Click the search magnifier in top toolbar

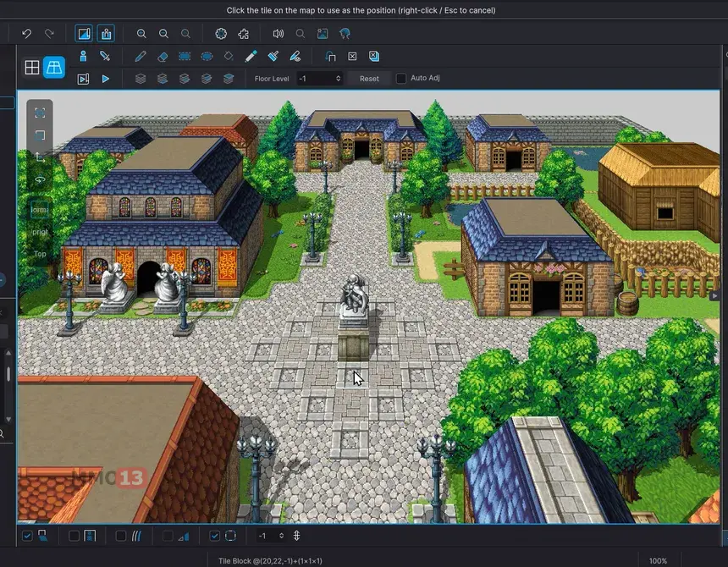coord(301,33)
